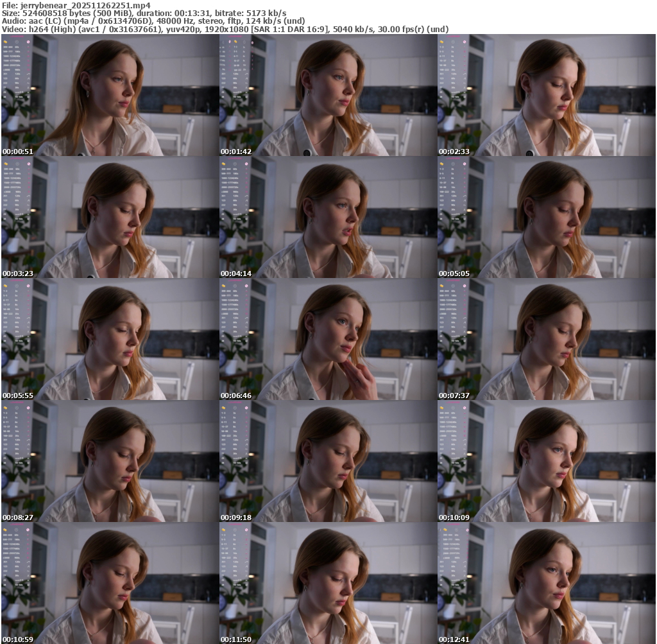View the thumbnail at 00:07:37

[x=547, y=339]
